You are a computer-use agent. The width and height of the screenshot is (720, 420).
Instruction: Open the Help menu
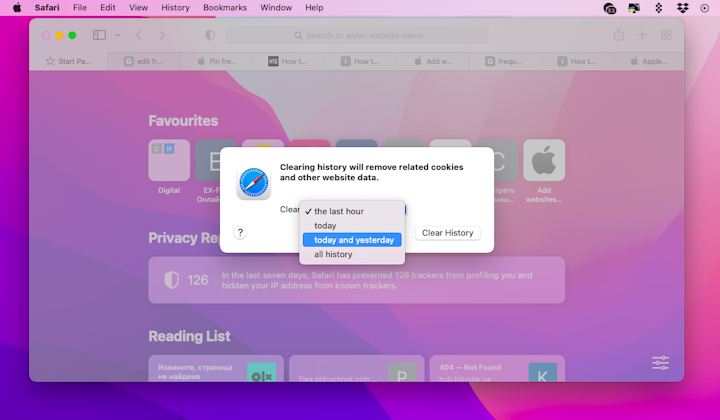(x=314, y=8)
